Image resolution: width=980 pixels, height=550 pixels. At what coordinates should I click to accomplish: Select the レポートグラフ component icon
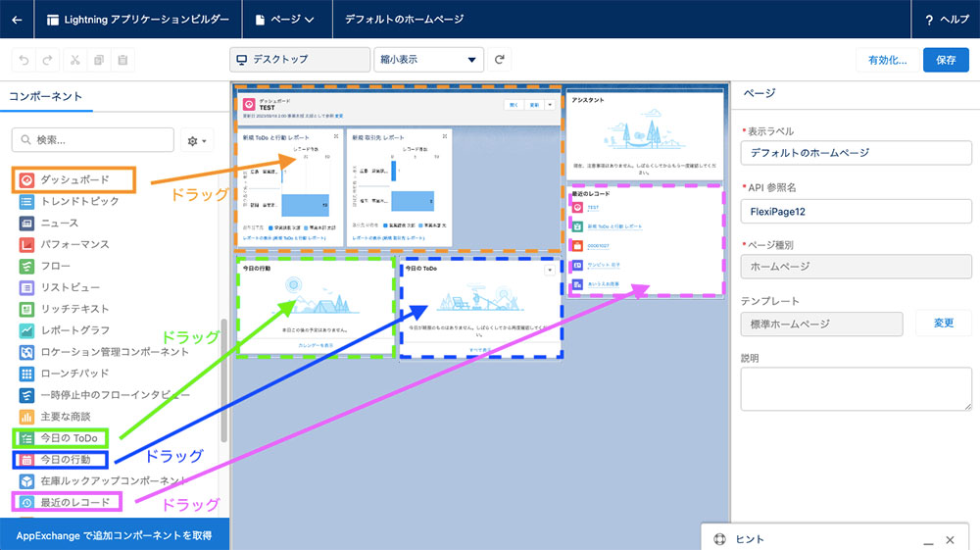click(26, 330)
